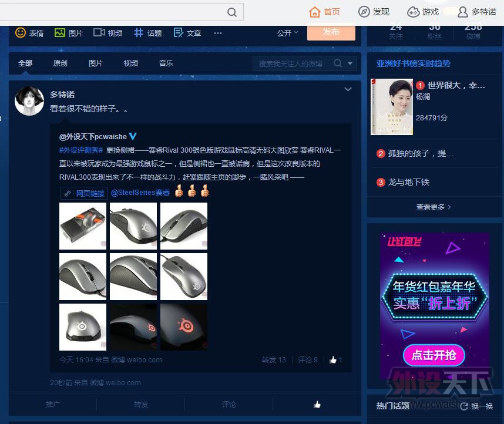The width and height of the screenshot is (504, 424).
Task: Click book cover thumbnail of 杨澜
Action: [392, 107]
